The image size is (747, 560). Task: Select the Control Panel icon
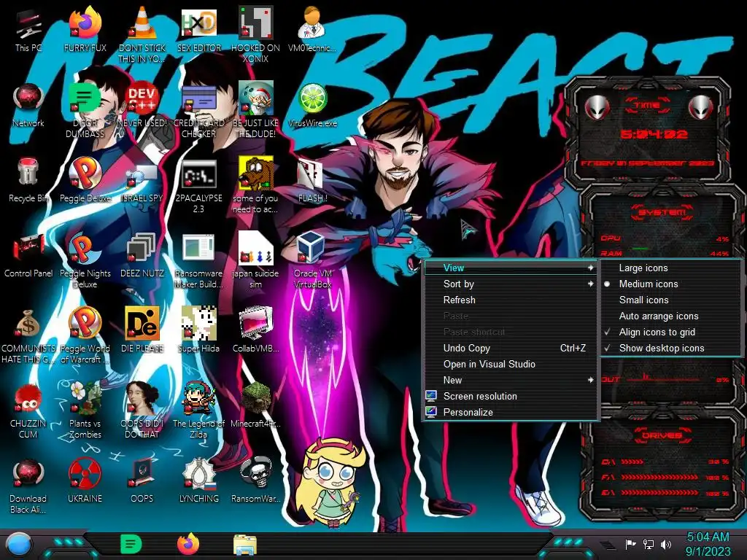tap(28, 257)
